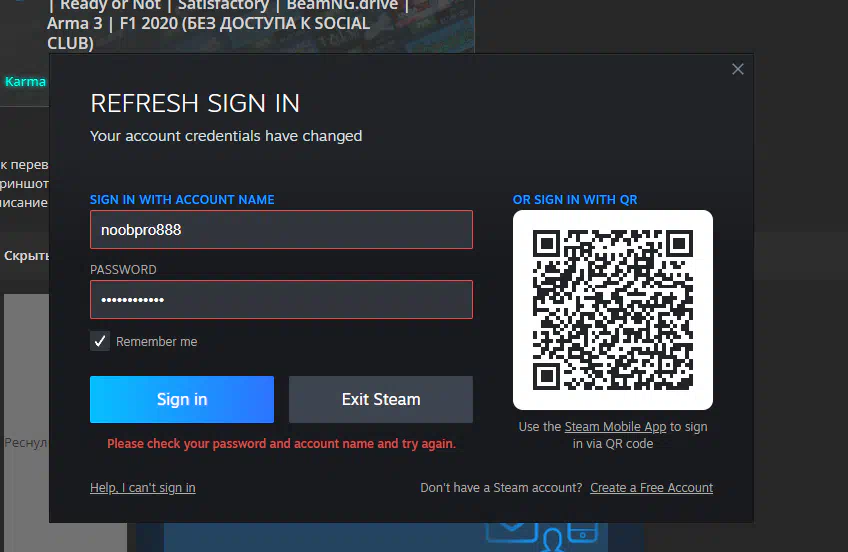Toggle the Remember me checkbox

tap(100, 341)
